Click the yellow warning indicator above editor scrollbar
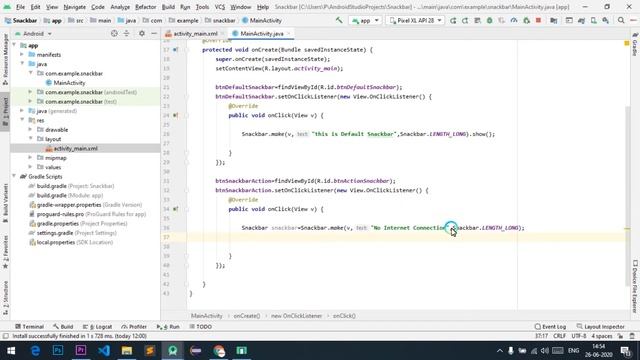640x360 pixels. [x=627, y=43]
